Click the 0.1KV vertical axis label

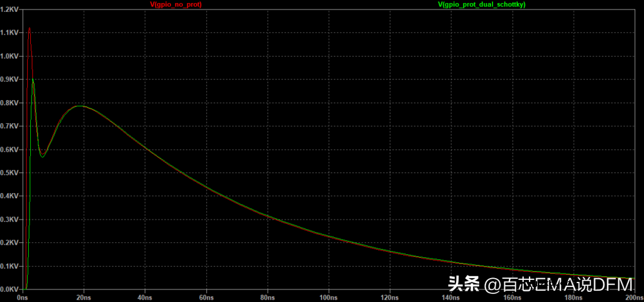pos(10,267)
